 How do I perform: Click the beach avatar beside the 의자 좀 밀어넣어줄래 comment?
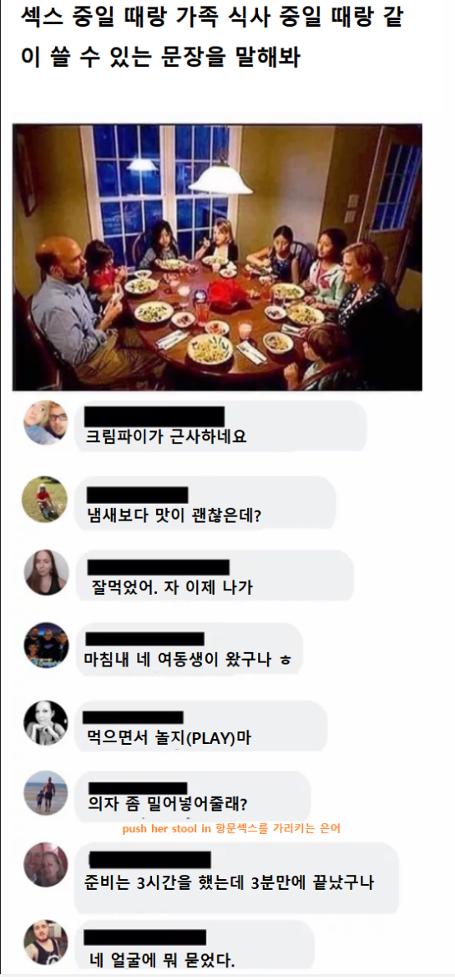click(46, 793)
